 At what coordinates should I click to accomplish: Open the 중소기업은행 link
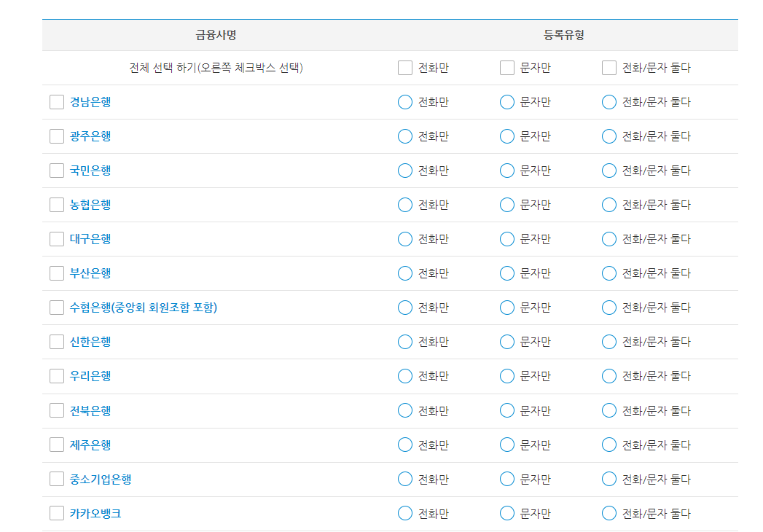pos(101,480)
